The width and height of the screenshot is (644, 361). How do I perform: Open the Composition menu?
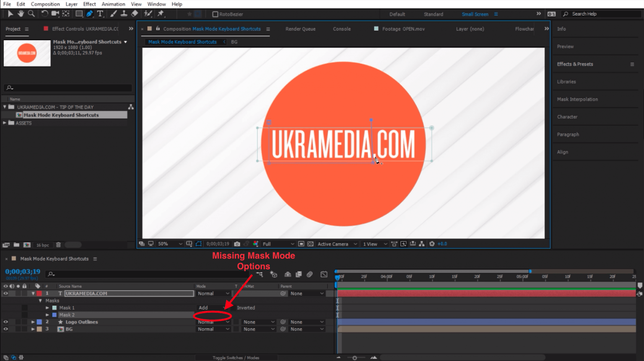pos(45,4)
